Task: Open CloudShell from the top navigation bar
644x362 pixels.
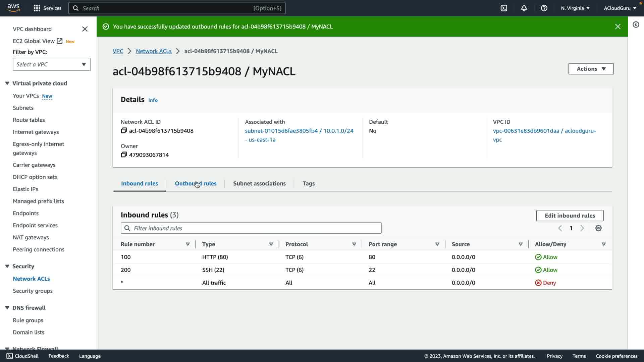Action: point(504,8)
